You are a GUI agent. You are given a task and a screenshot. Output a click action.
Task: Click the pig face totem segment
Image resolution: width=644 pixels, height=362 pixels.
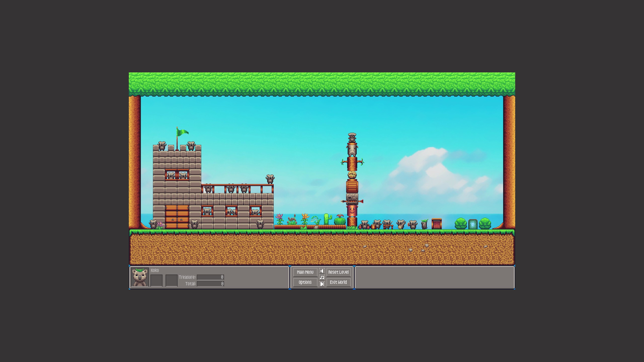352,211
